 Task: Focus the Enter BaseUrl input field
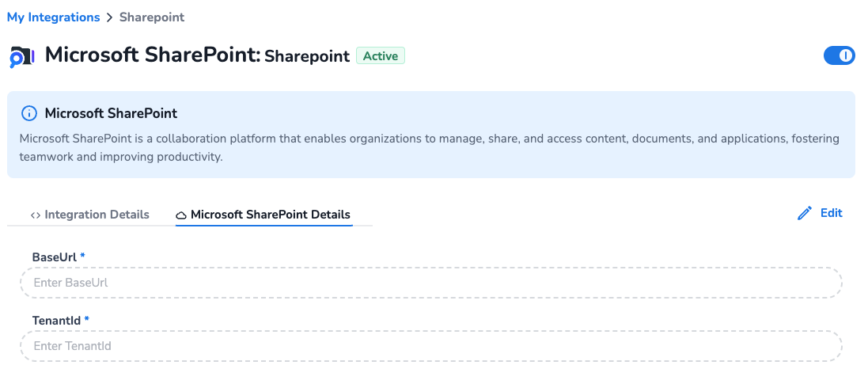coord(430,283)
